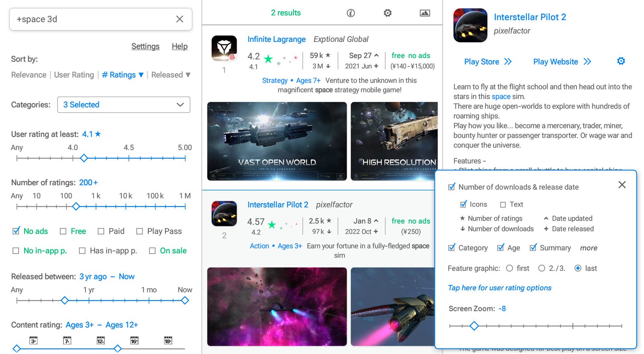Sort results by Relevance

29,75
